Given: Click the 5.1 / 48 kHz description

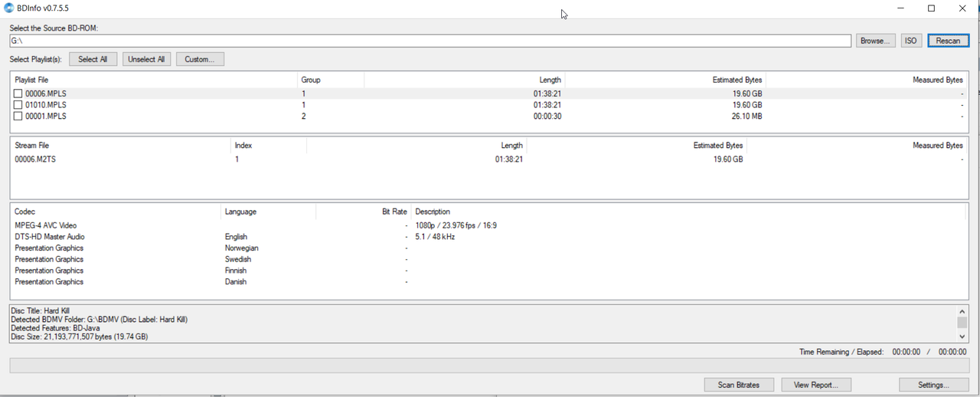Looking at the screenshot, I should point(435,237).
